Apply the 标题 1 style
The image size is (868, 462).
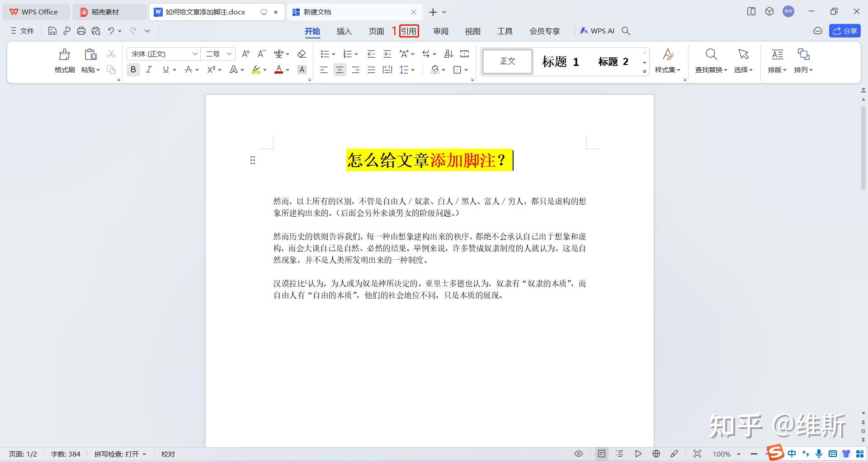coord(560,61)
